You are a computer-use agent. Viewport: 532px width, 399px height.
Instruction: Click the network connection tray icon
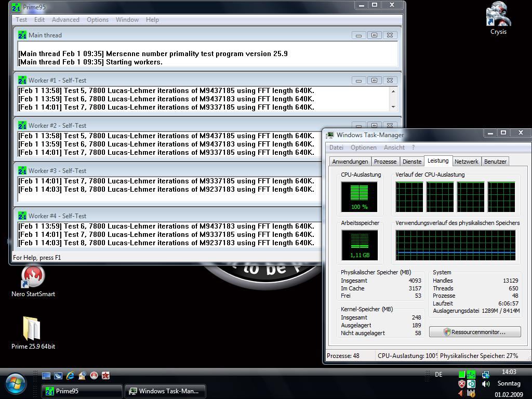[x=486, y=375]
